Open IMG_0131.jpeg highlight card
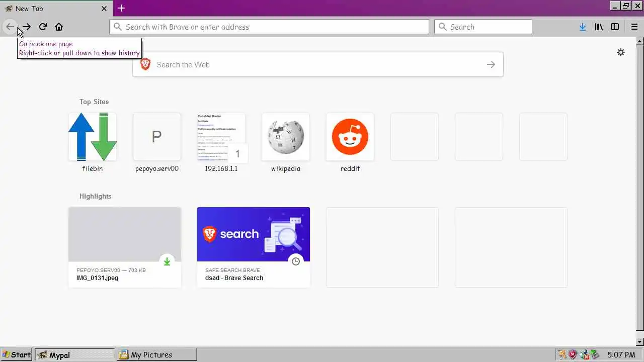Image resolution: width=644 pixels, height=362 pixels. tap(125, 247)
